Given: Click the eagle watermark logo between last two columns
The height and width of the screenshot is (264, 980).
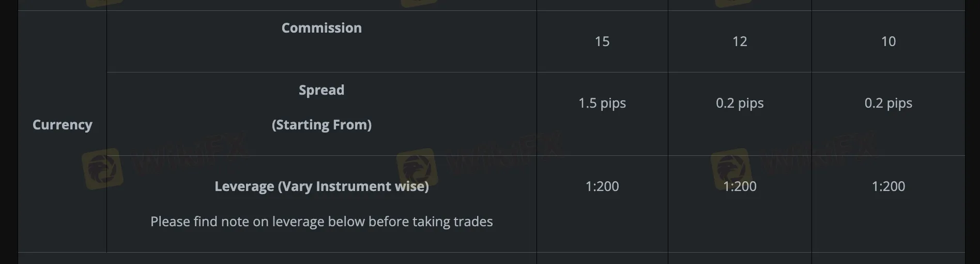Looking at the screenshot, I should [731, 169].
